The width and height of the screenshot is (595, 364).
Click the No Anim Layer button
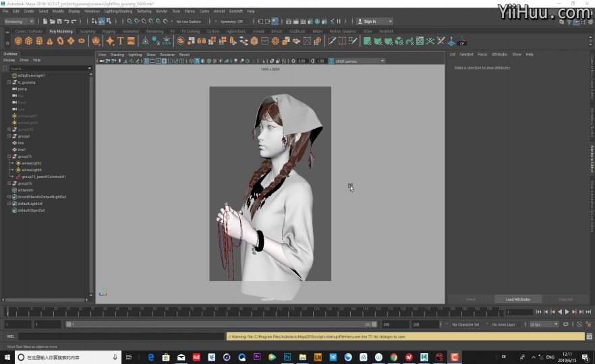[x=503, y=325]
